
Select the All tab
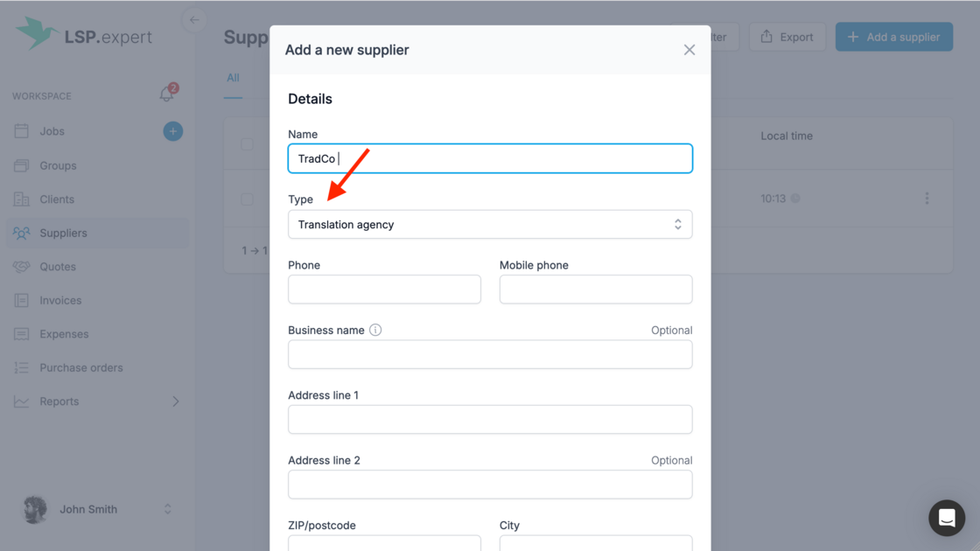coord(233,78)
